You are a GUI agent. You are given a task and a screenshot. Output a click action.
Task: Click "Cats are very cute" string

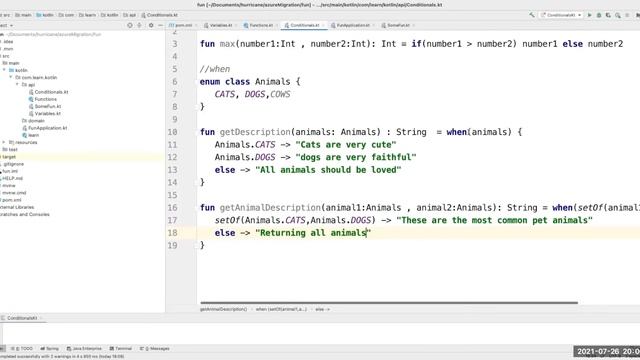pyautogui.click(x=346, y=144)
